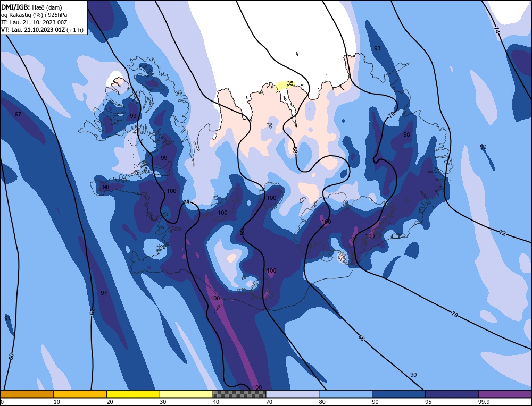Click the '35' humidity value on the map
The image size is (532, 406).
290,83
